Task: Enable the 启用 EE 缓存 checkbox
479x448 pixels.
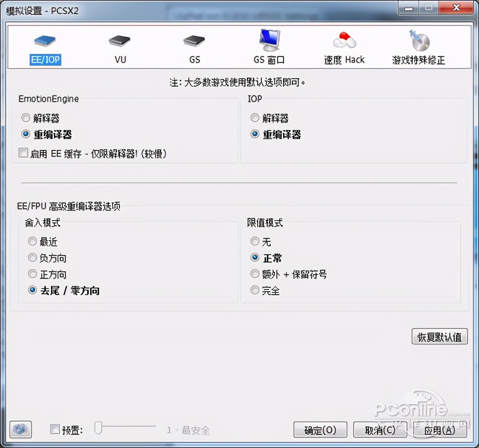Action: 22,152
